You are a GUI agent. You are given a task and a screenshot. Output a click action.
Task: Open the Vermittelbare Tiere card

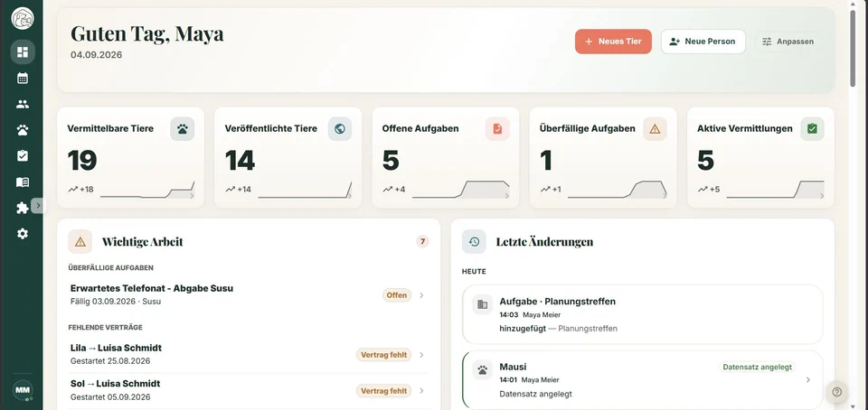click(130, 157)
